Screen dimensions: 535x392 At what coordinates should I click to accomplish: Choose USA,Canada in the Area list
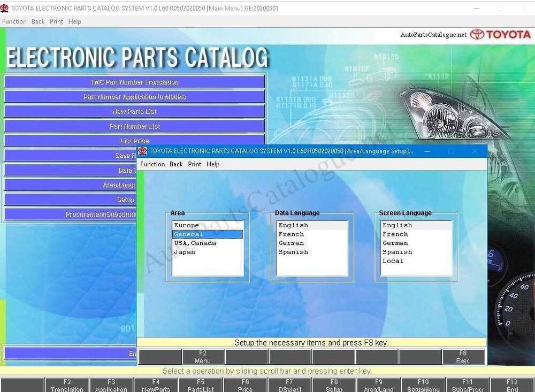pyautogui.click(x=195, y=243)
